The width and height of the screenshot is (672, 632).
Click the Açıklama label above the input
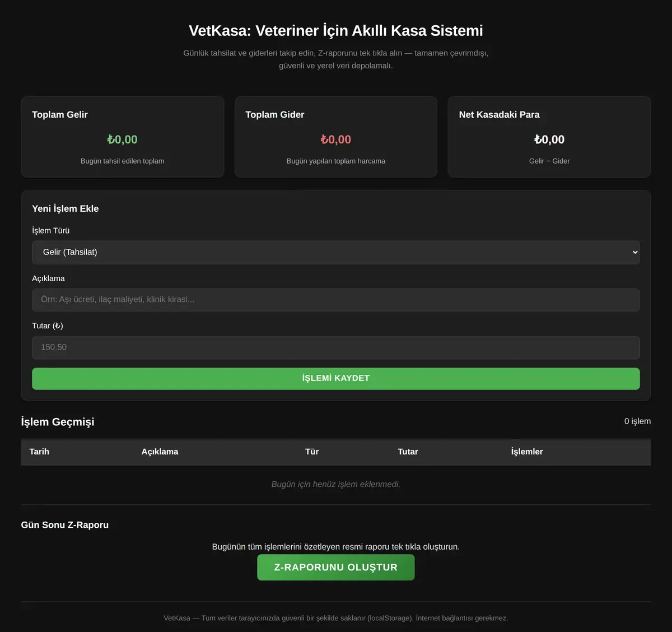point(49,278)
